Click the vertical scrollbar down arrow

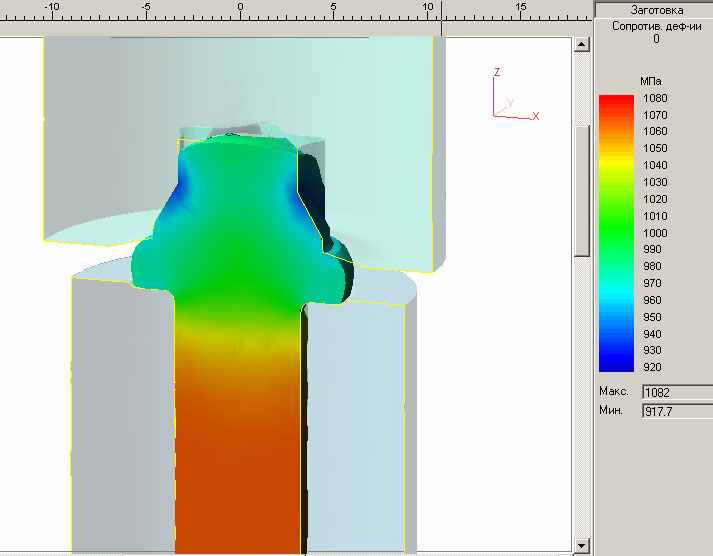click(x=582, y=545)
